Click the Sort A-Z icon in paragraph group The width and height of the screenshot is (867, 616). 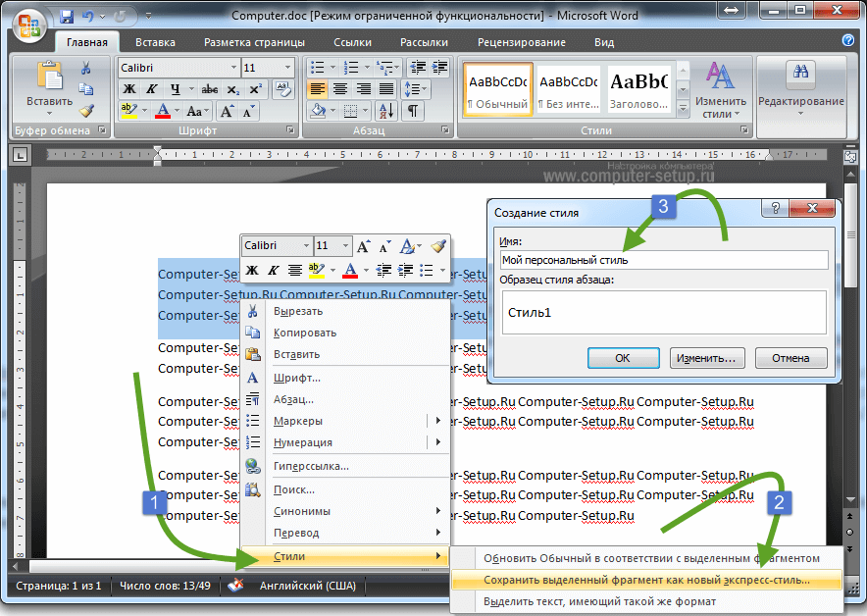coord(386,111)
